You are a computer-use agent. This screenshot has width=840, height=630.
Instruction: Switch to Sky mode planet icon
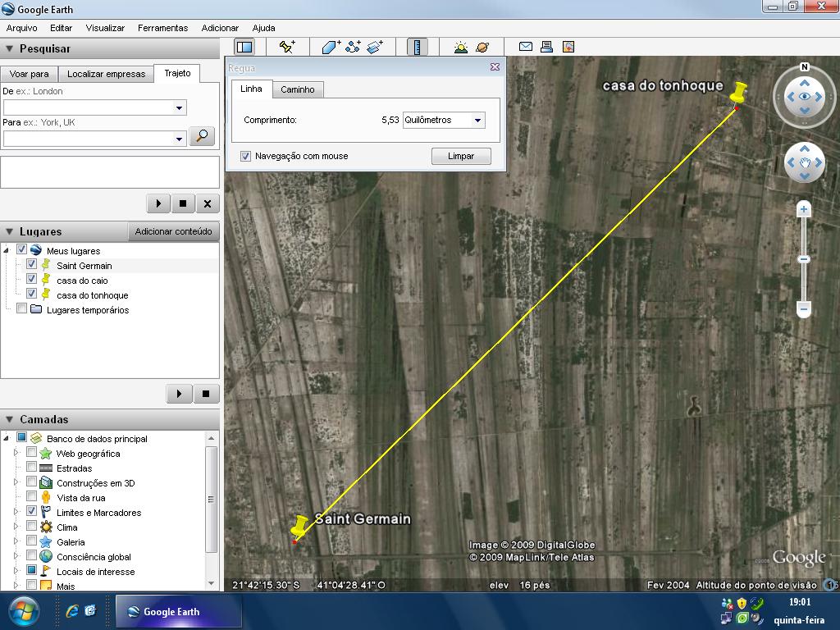(482, 47)
